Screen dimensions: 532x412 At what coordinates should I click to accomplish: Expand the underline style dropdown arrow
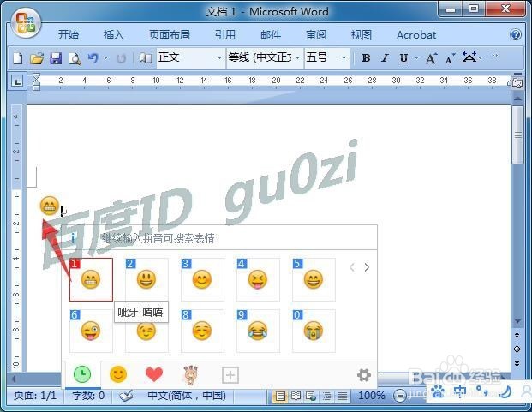[x=416, y=58]
